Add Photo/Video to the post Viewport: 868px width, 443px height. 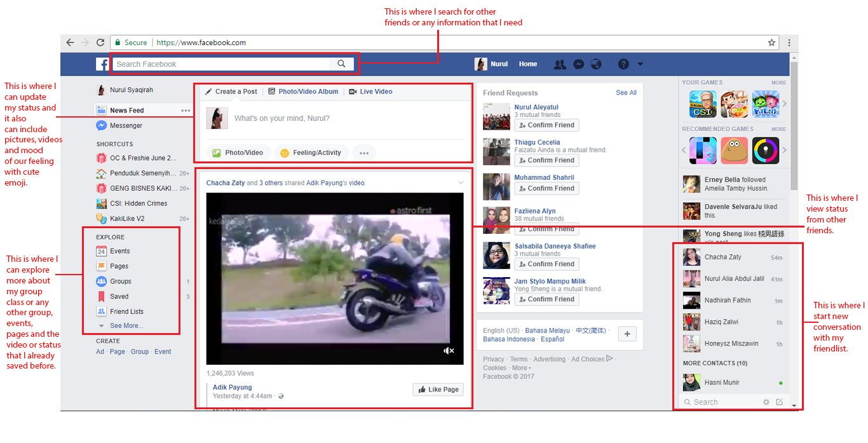[x=238, y=153]
